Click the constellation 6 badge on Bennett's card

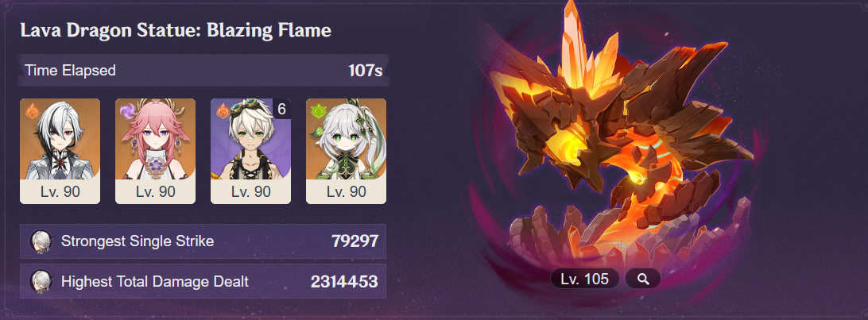click(x=281, y=109)
